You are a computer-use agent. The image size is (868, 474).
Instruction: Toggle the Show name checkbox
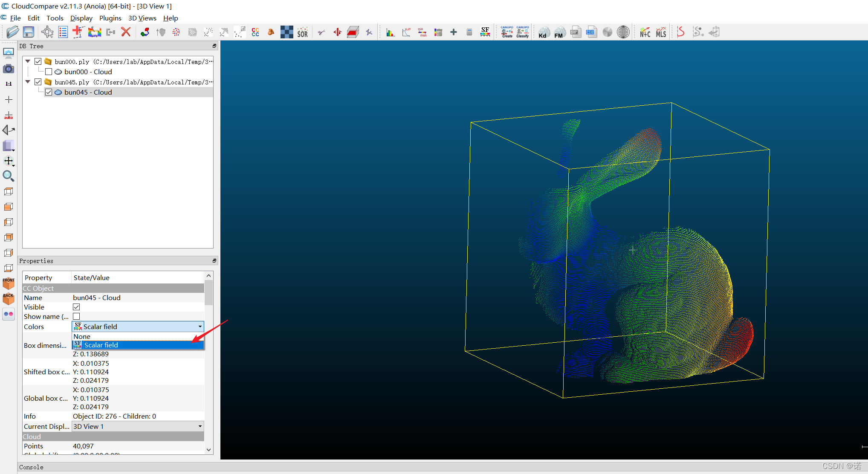[76, 316]
